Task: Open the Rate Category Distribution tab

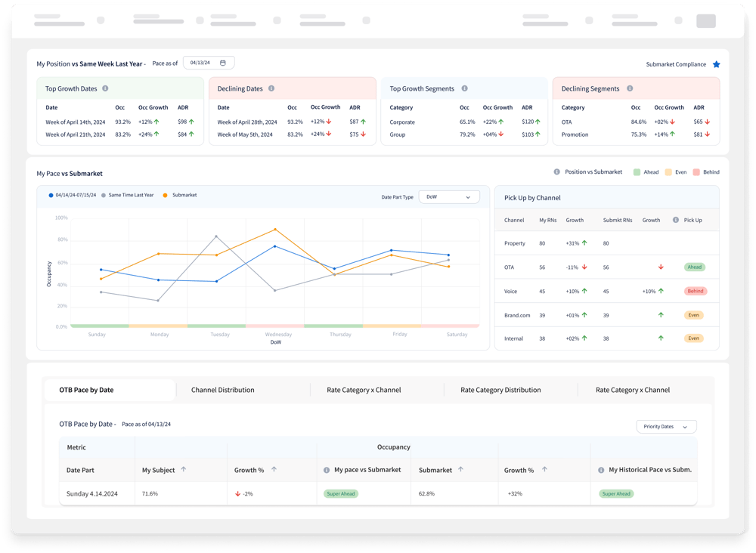Action: 500,390
